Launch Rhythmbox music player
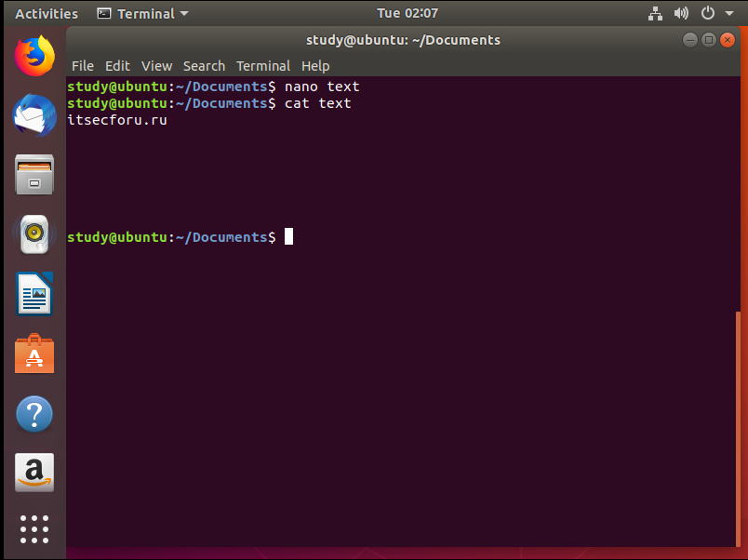Viewport: 748px width, 560px height. (34, 234)
